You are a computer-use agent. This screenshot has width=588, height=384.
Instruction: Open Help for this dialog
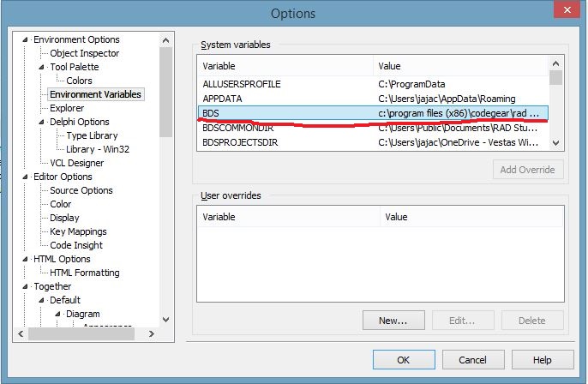[x=542, y=360]
